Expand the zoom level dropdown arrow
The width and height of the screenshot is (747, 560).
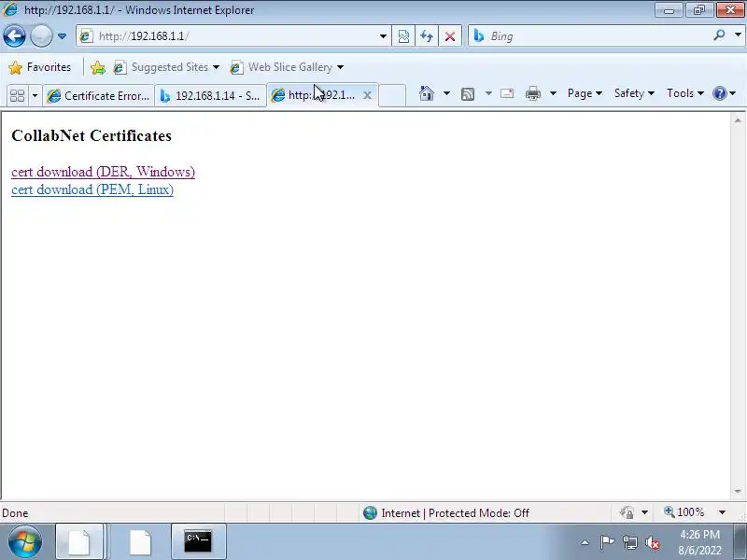(x=722, y=512)
